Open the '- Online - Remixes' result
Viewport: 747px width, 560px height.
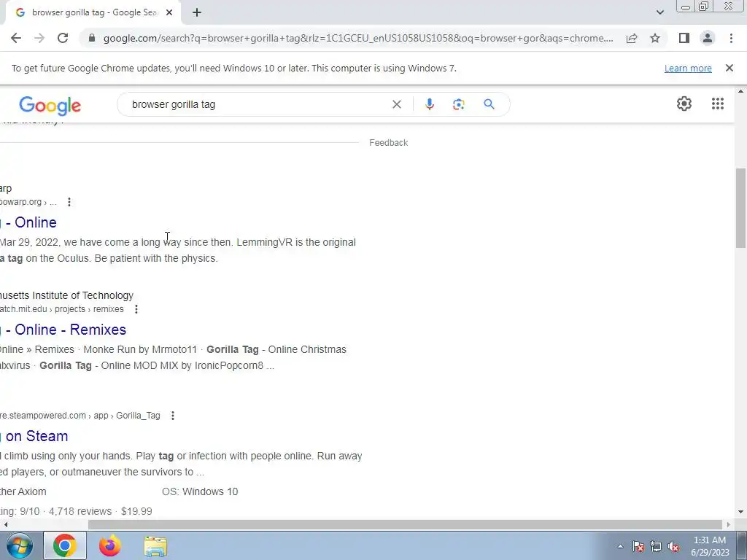(63, 330)
